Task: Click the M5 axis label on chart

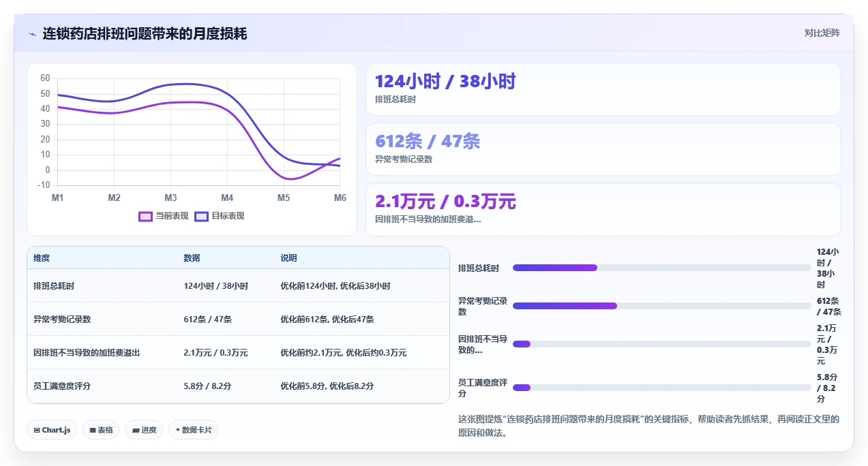Action: point(284,198)
